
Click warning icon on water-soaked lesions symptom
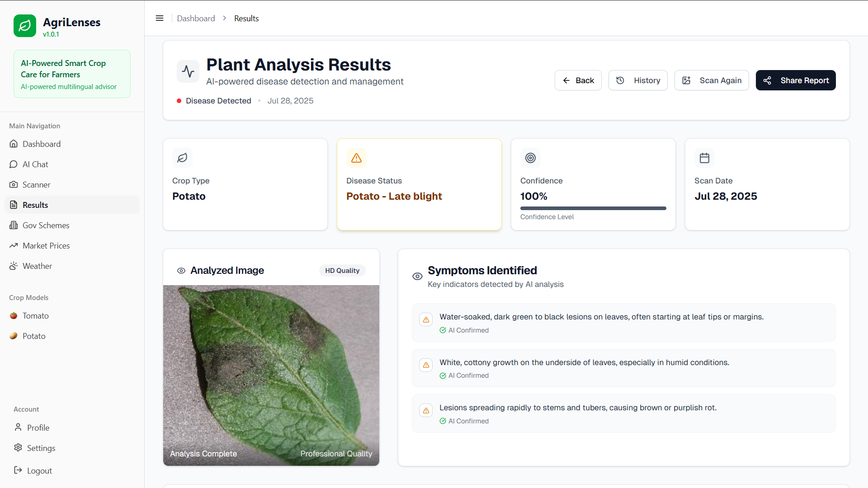pos(426,320)
